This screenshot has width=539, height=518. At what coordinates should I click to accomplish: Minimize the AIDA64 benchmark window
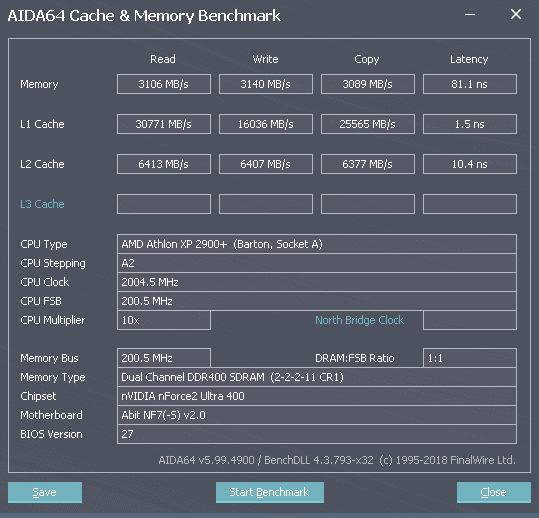point(470,14)
